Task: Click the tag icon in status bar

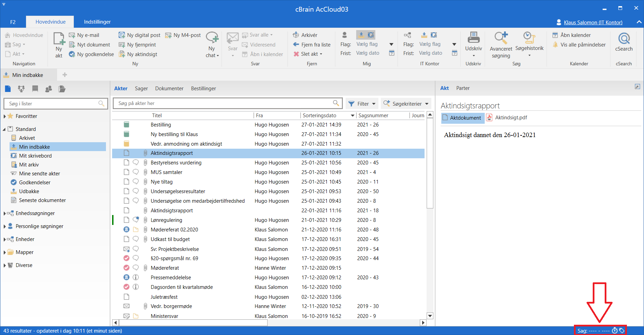Action: [x=622, y=331]
